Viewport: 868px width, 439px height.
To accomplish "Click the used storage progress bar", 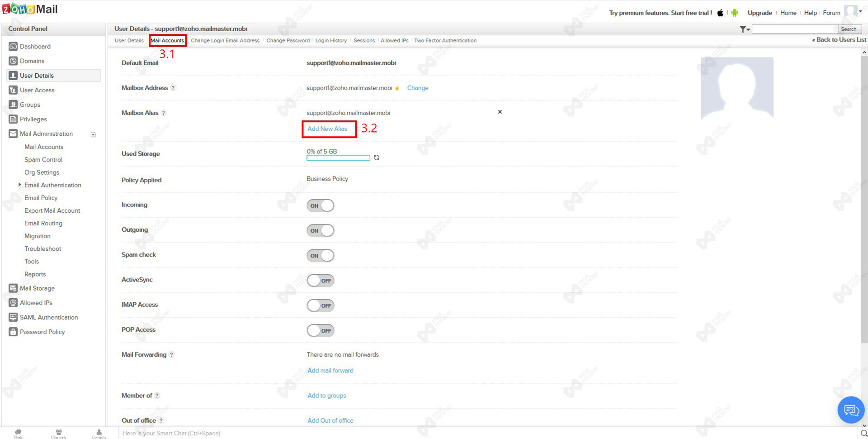I will pyautogui.click(x=338, y=157).
